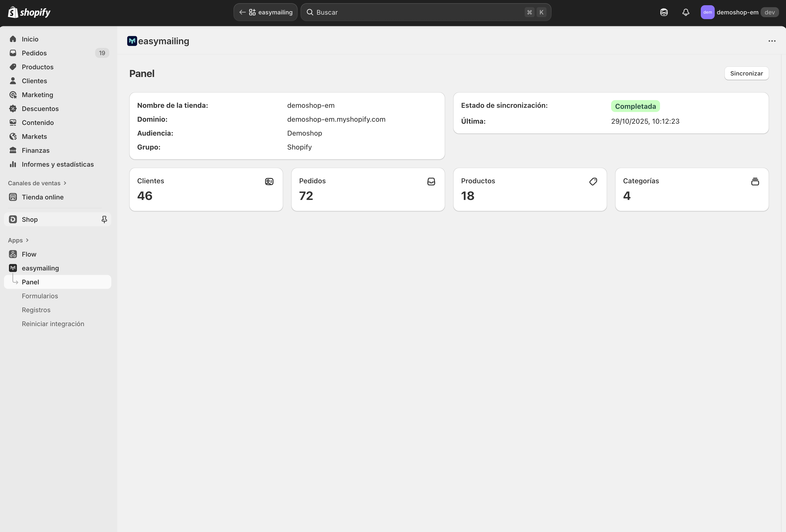This screenshot has width=786, height=532.
Task: Expand Canales de ventas section
Action: coord(37,183)
